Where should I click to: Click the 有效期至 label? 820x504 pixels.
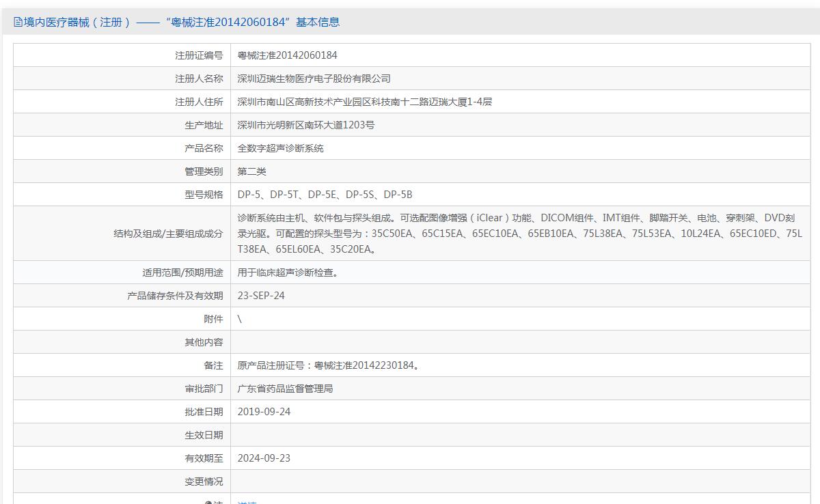(x=204, y=458)
